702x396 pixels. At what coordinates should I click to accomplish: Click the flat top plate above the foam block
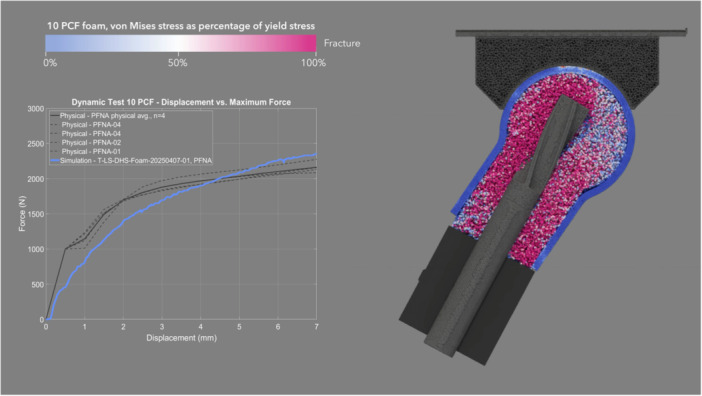click(571, 33)
